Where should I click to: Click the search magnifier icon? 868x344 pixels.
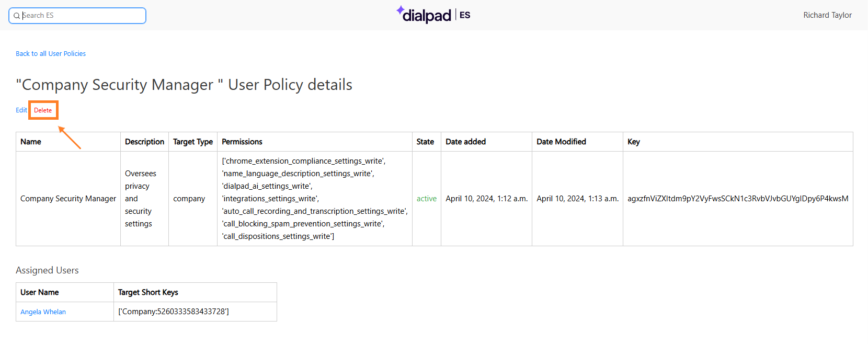[16, 16]
